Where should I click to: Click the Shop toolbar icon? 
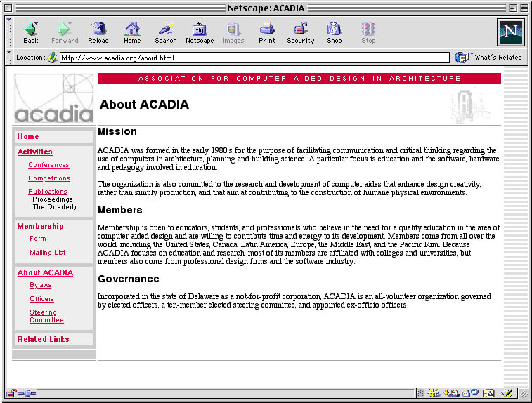[335, 33]
